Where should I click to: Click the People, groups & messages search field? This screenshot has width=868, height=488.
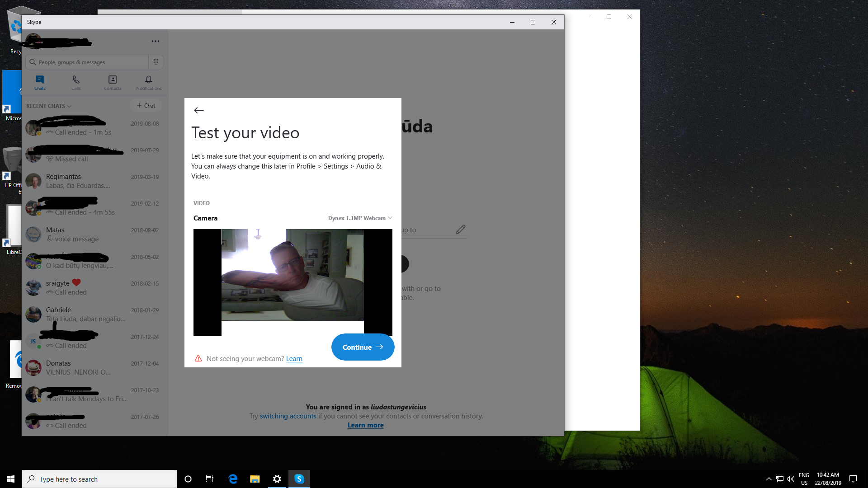[87, 62]
